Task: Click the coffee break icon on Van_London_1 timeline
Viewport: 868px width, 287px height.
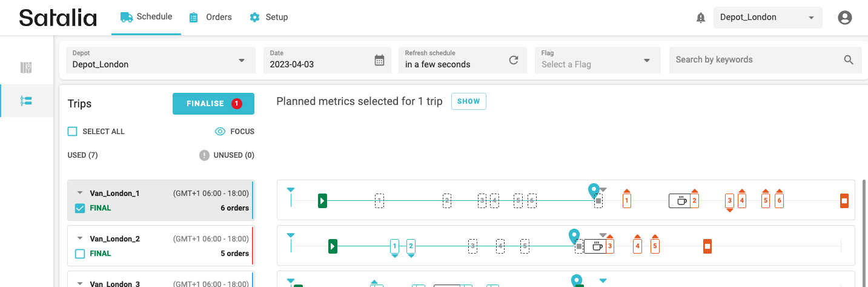Action: 681,200
